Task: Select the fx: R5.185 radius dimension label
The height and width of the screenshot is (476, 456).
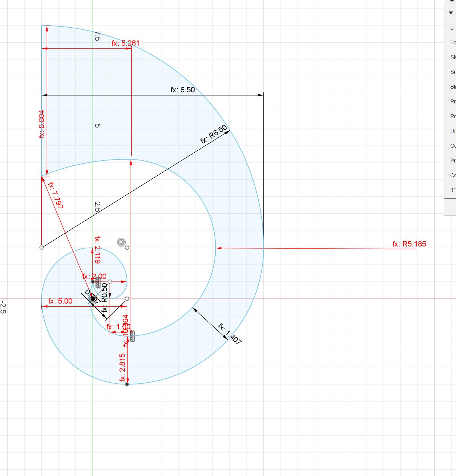Action: [409, 244]
